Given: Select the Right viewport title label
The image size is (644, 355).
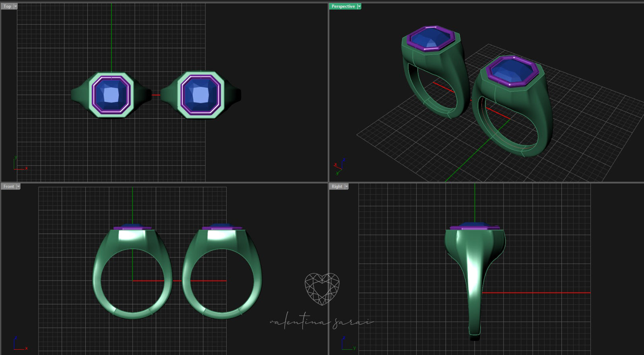Looking at the screenshot, I should [337, 187].
